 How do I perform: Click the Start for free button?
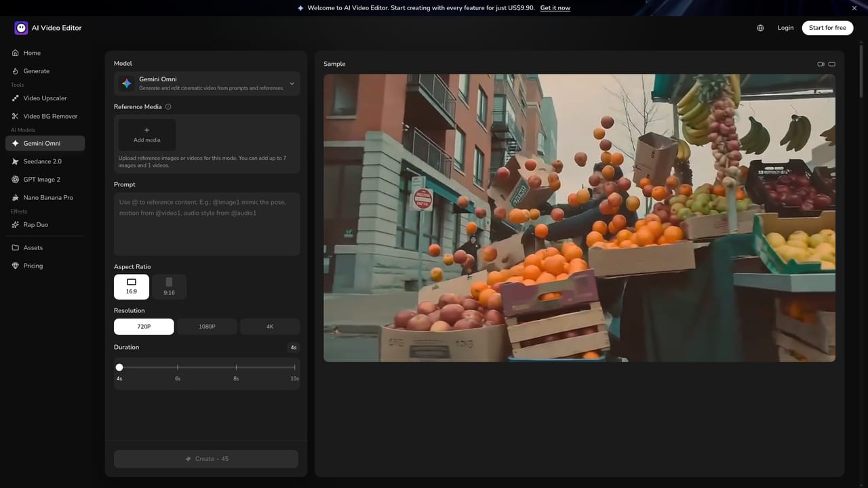tap(827, 28)
